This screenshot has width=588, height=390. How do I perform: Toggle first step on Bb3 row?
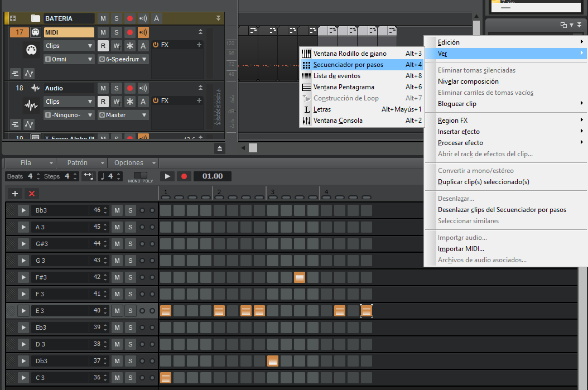pyautogui.click(x=166, y=210)
